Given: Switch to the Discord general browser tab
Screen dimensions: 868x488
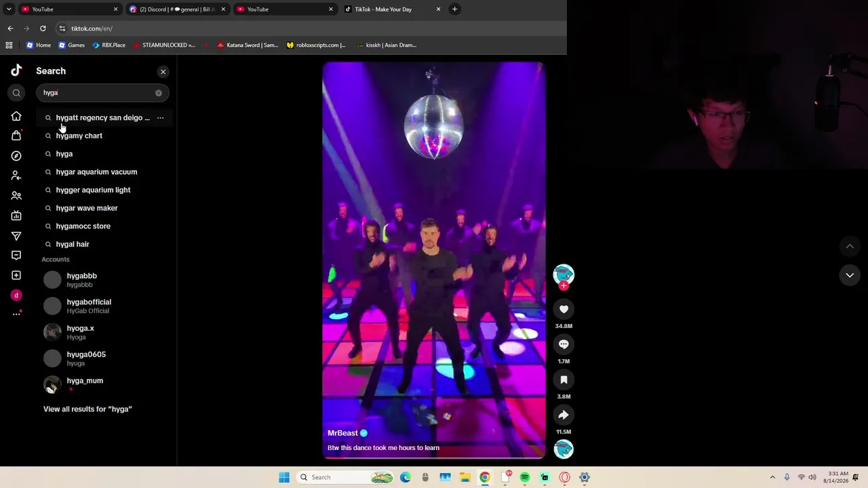Looking at the screenshot, I should click(178, 9).
